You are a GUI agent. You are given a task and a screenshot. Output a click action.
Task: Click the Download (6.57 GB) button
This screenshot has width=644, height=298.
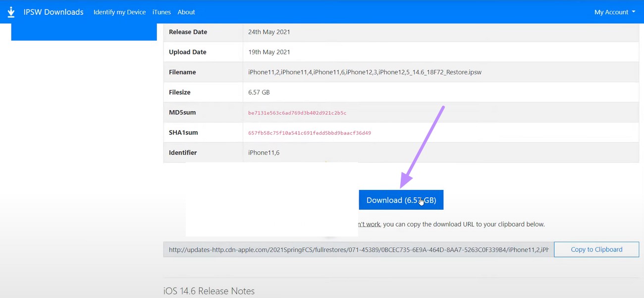[401, 200]
